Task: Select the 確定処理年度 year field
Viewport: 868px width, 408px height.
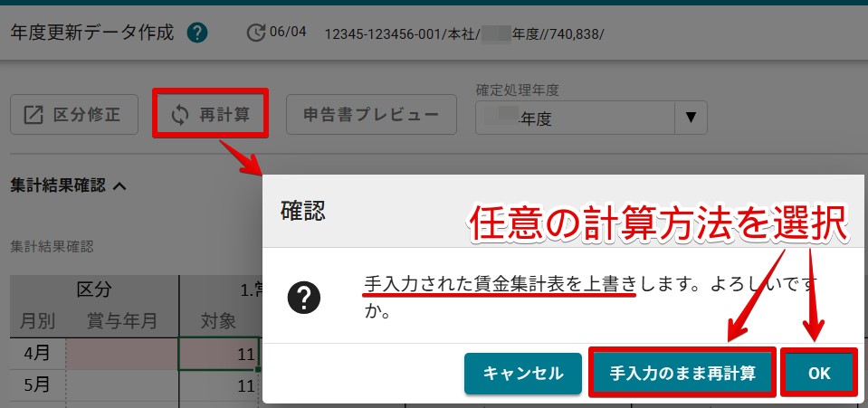Action: coord(575,118)
